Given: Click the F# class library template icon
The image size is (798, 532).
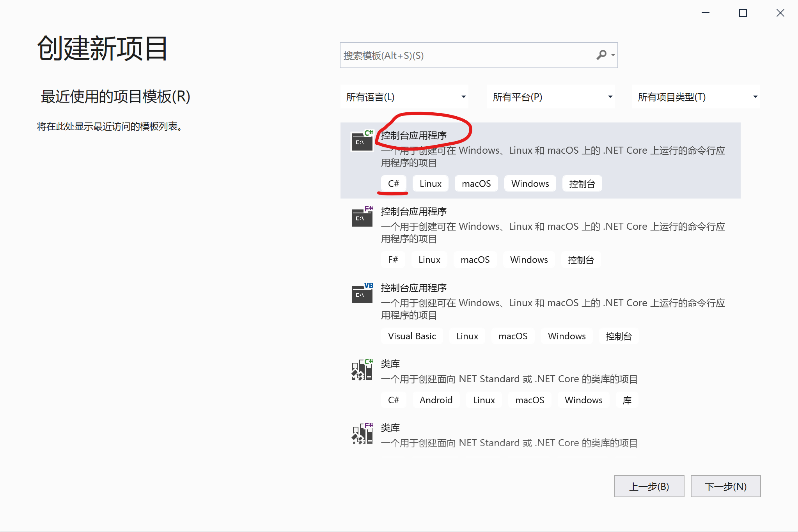Looking at the screenshot, I should 362,434.
